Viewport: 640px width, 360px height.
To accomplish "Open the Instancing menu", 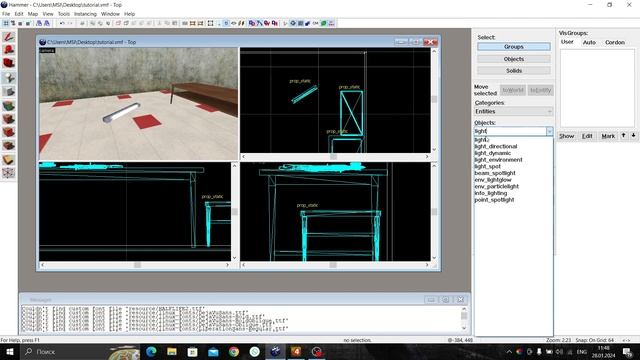I will (x=85, y=14).
